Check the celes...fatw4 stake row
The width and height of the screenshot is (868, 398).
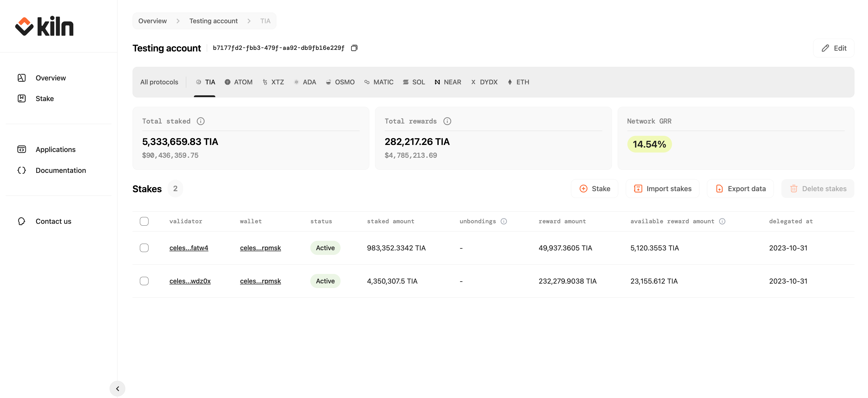144,248
